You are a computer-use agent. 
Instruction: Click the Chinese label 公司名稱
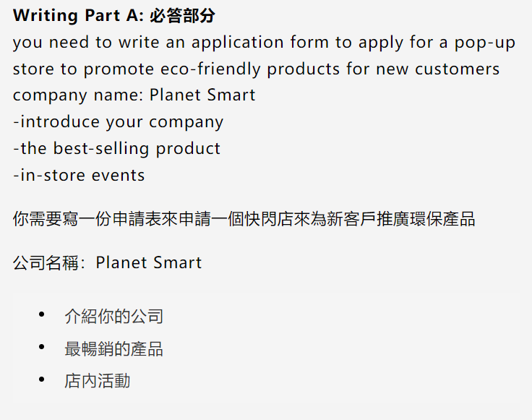click(x=46, y=262)
